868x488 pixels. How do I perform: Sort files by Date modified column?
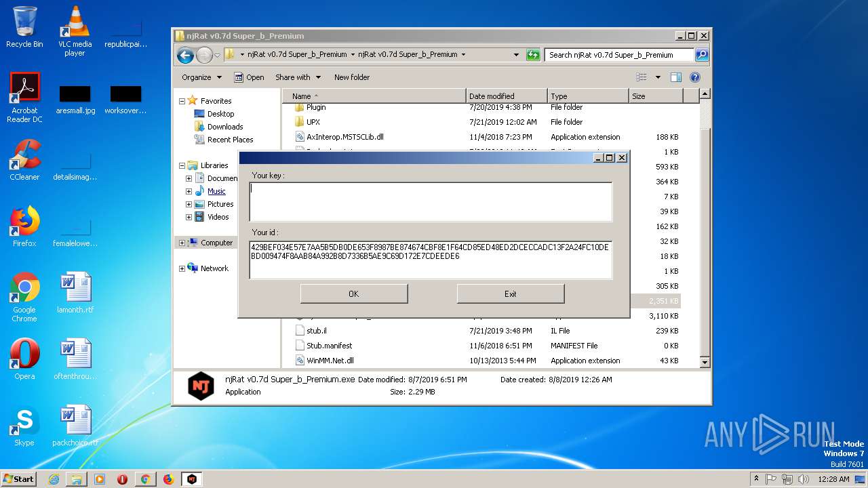pos(507,96)
